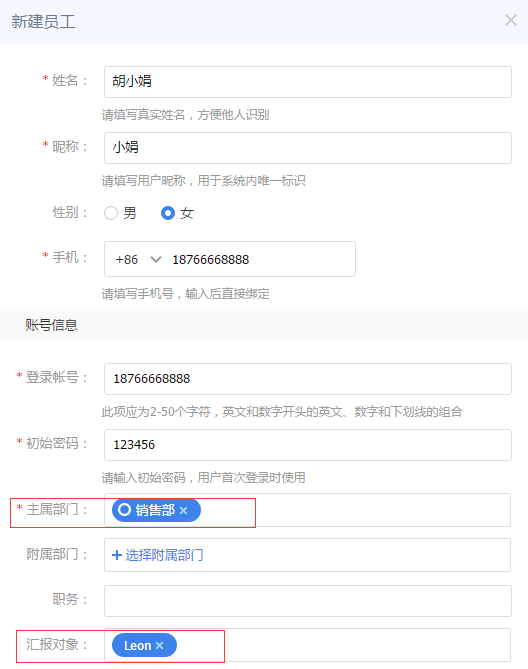
Task: Focus the 姓名 input field
Action: click(308, 82)
